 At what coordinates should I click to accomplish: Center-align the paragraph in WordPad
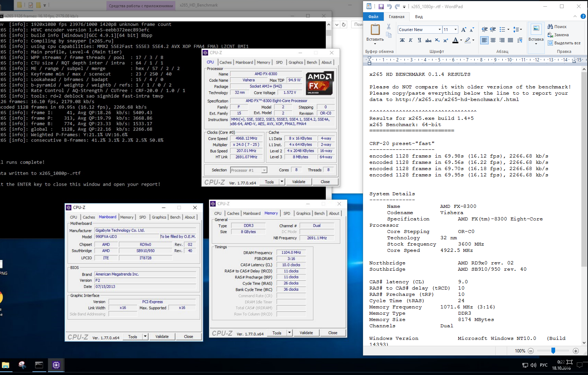(x=493, y=40)
